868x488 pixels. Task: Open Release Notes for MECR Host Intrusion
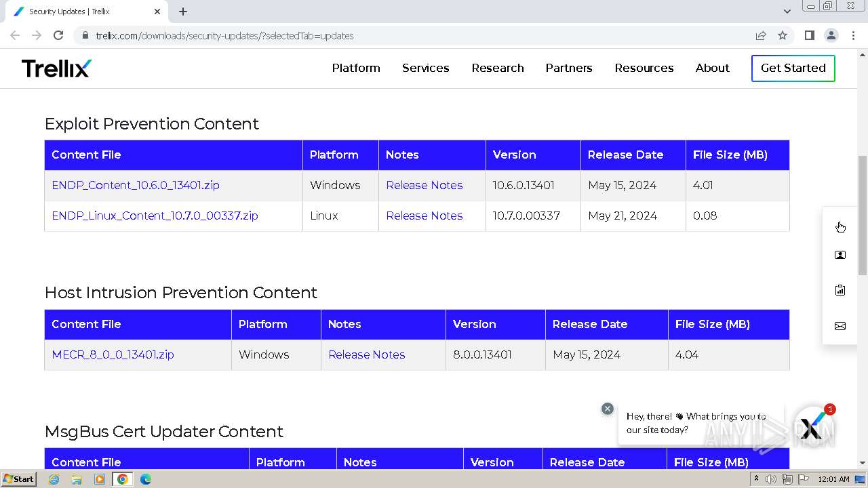(x=367, y=354)
